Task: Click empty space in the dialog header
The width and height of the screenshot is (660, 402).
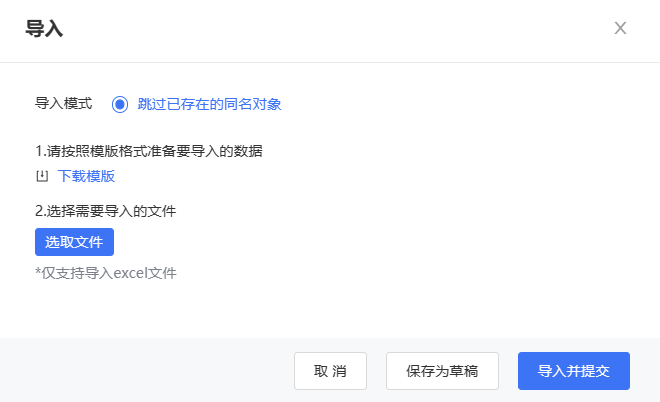Action: [328, 29]
